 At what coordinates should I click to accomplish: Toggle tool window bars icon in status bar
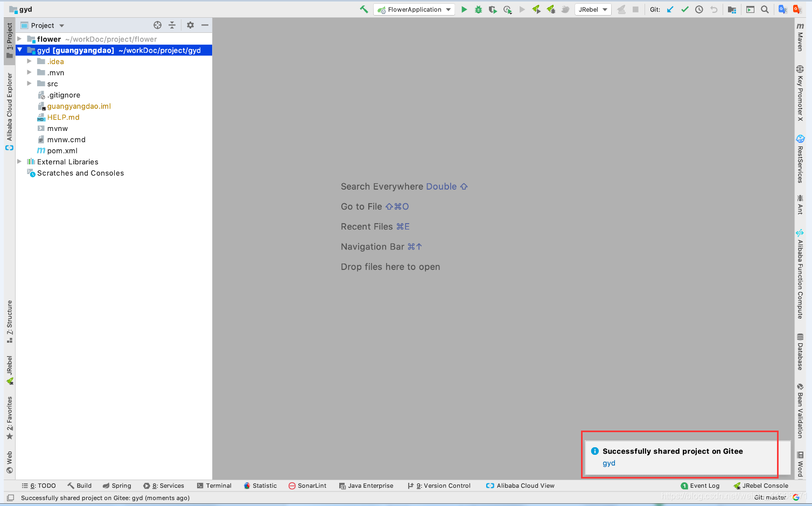click(10, 498)
